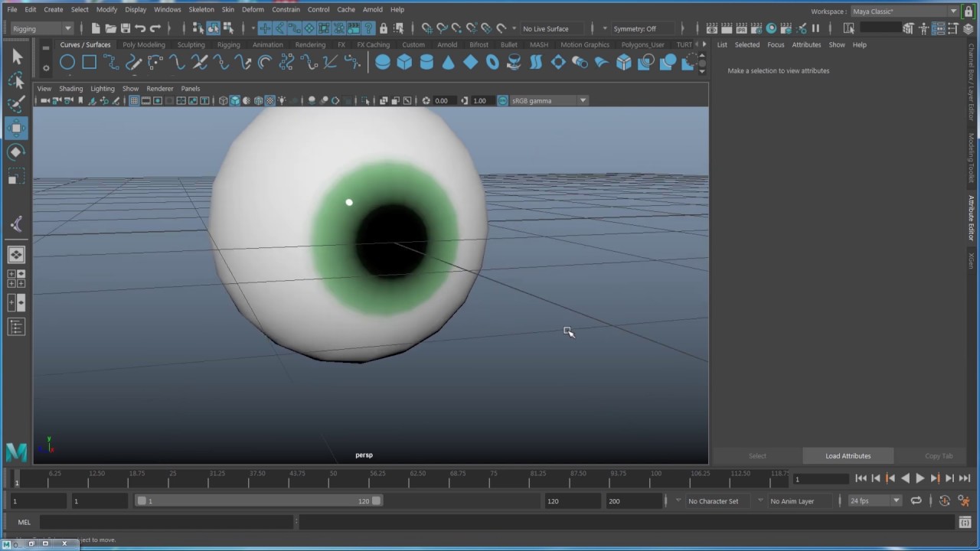The width and height of the screenshot is (980, 551).
Task: Switch to the Animation shelf tab
Action: pos(268,44)
